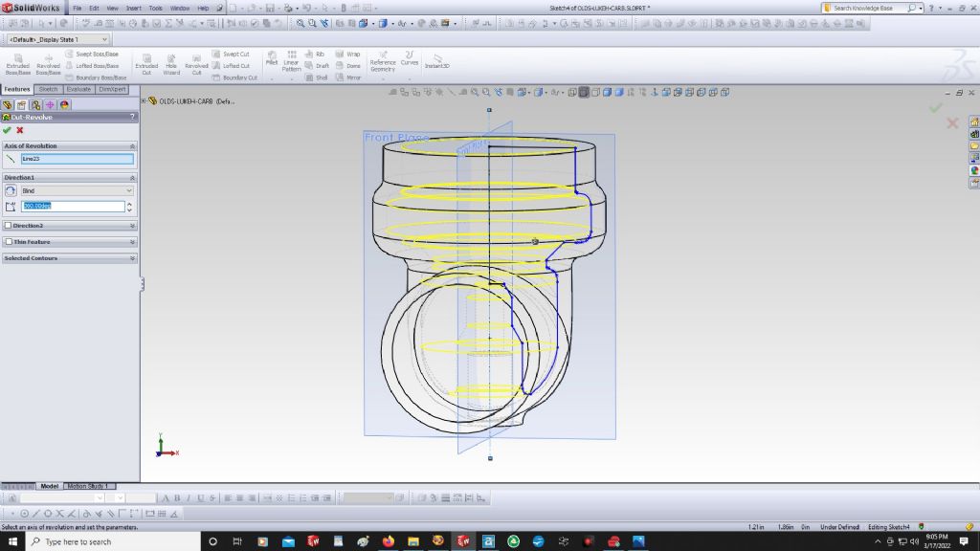
Task: Expand the Selected Contours section
Action: pyautogui.click(x=132, y=258)
